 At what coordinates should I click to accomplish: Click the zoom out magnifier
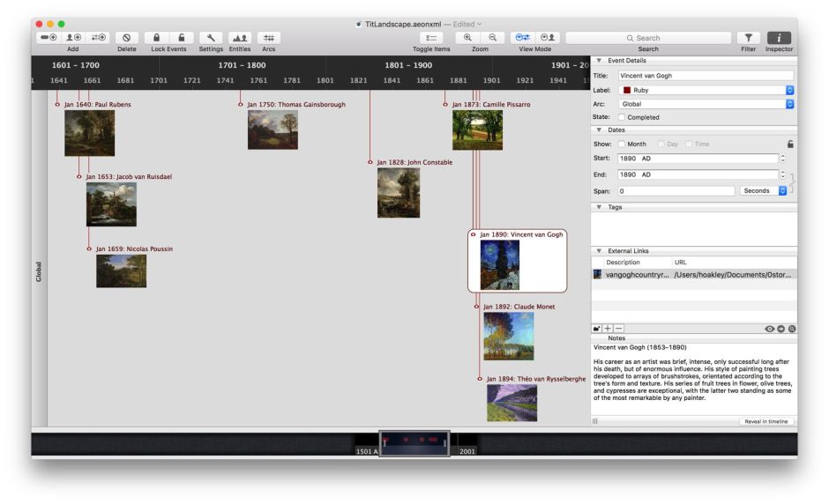click(x=492, y=38)
